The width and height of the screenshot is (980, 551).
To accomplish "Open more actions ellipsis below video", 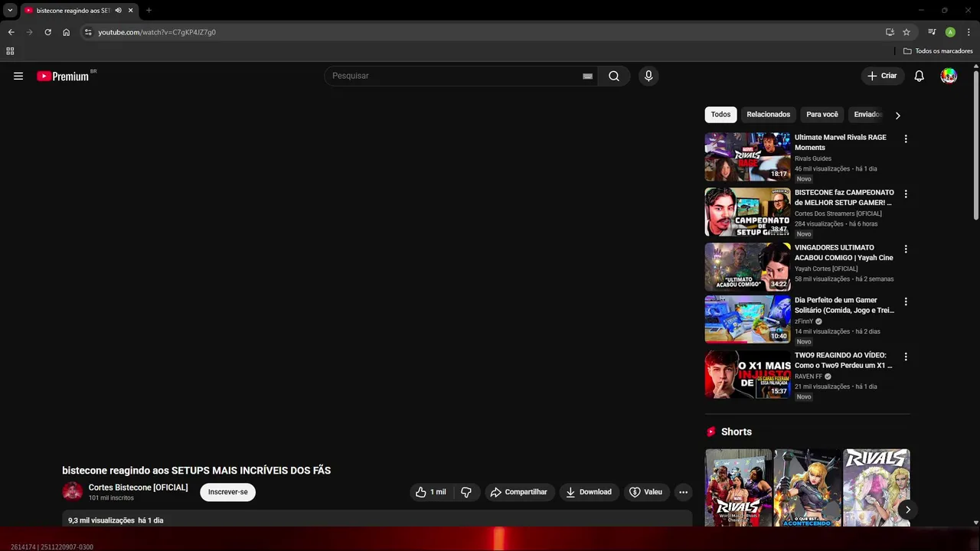I will pyautogui.click(x=684, y=492).
